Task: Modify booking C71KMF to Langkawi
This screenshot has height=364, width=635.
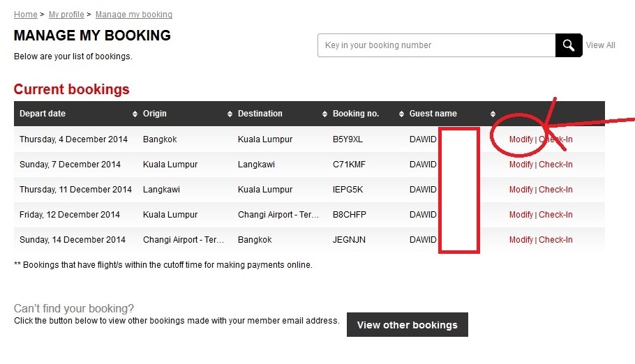Action: (521, 165)
